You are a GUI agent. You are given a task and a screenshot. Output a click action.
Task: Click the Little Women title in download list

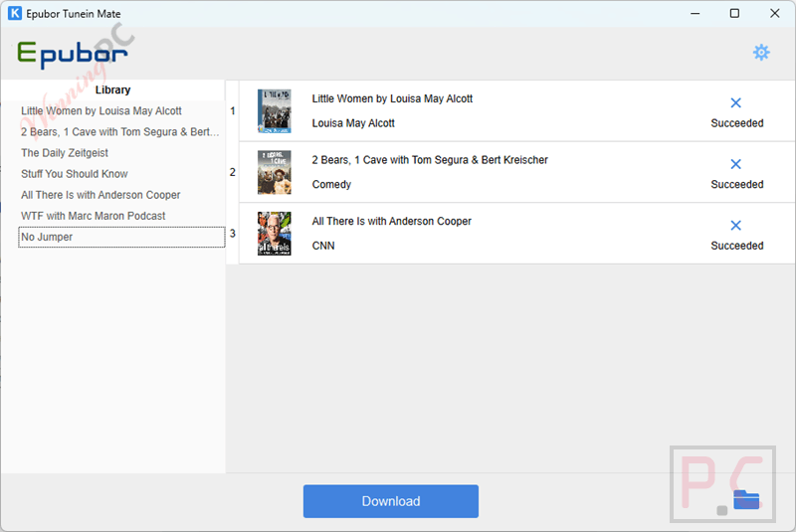392,98
